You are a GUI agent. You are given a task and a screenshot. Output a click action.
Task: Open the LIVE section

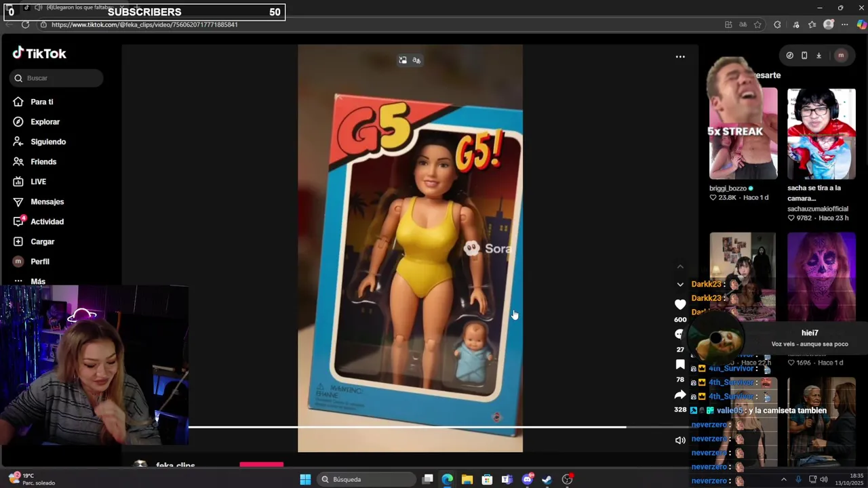point(38,182)
